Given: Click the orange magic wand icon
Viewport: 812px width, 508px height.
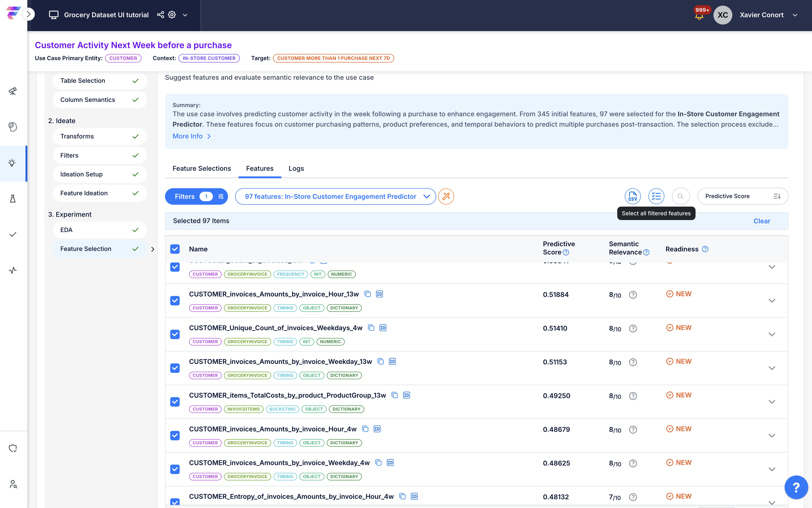Looking at the screenshot, I should 446,196.
